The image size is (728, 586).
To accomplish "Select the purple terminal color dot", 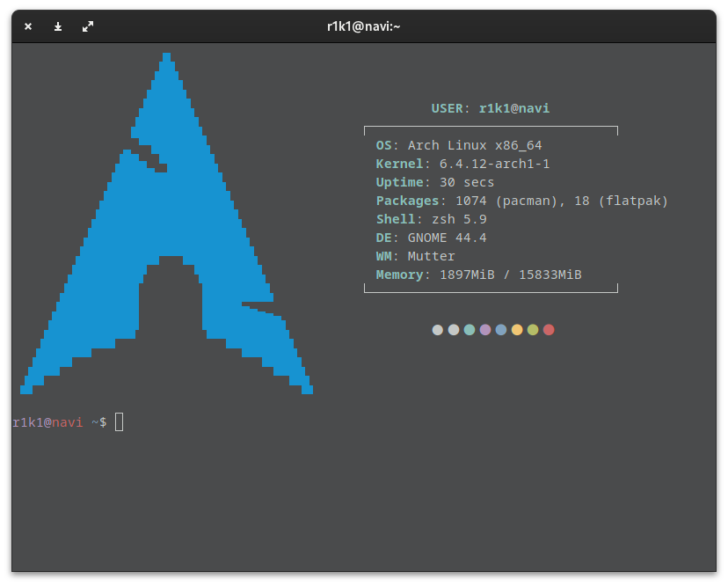I will coord(484,329).
